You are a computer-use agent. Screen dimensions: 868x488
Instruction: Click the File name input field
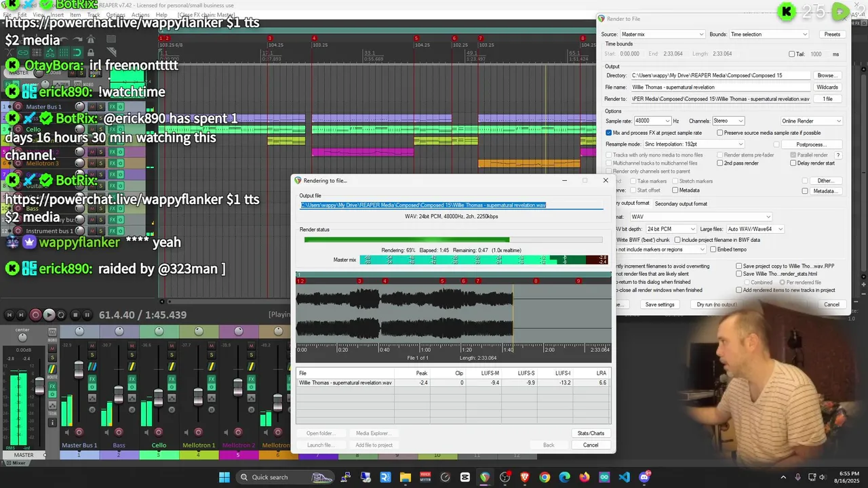point(720,87)
